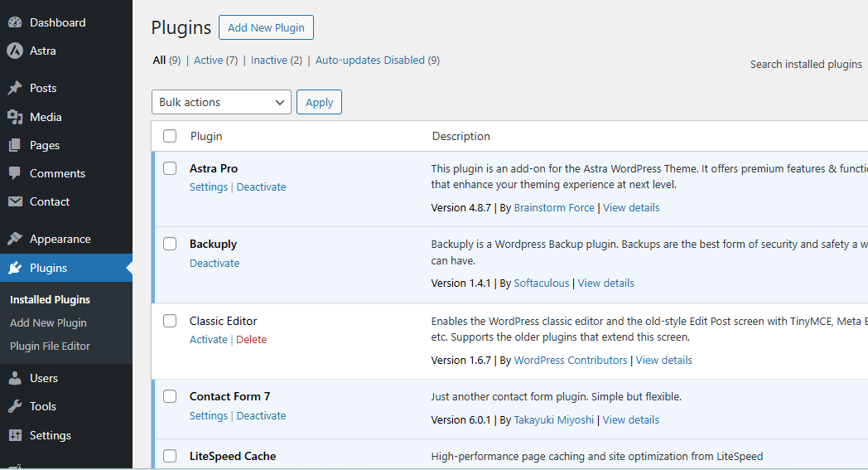The width and height of the screenshot is (868, 470).
Task: Show All plugins filter
Action: 159,60
